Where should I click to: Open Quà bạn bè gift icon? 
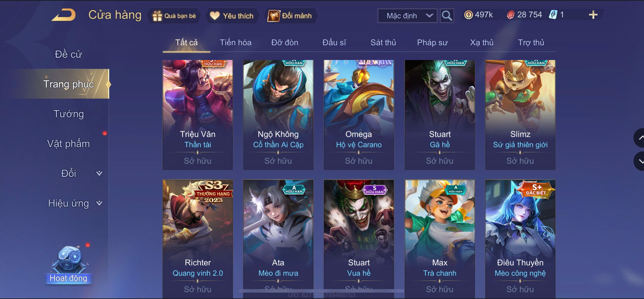(157, 16)
